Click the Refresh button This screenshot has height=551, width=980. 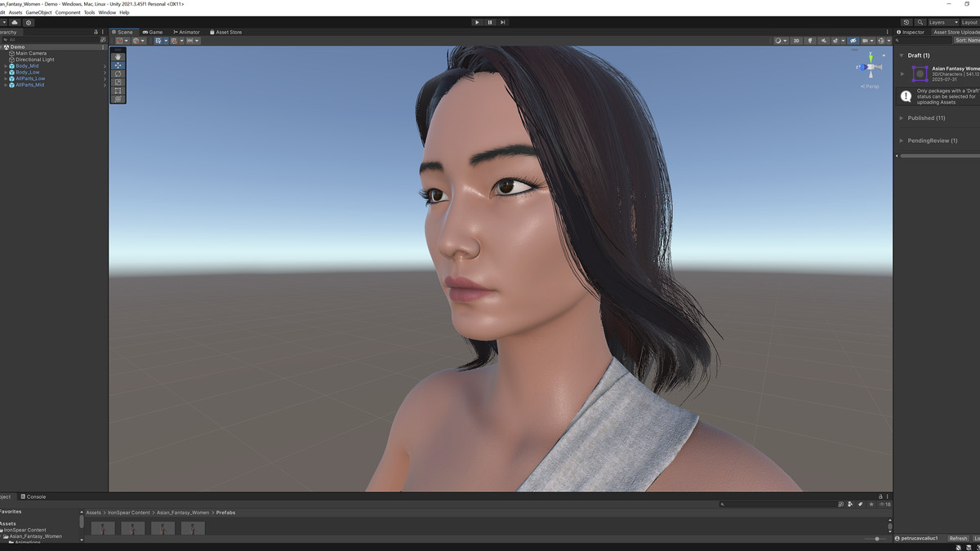(x=958, y=539)
